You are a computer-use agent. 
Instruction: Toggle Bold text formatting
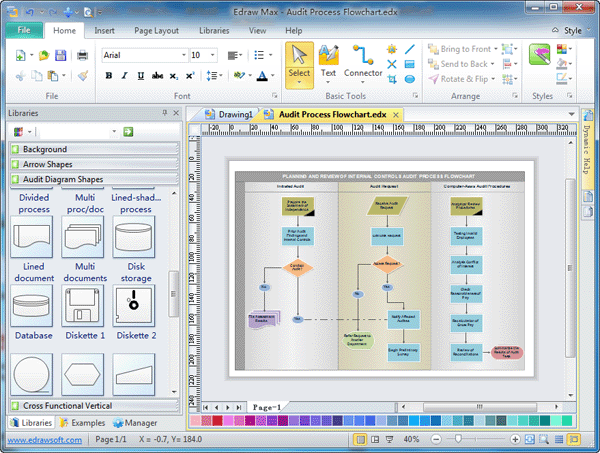[109, 76]
